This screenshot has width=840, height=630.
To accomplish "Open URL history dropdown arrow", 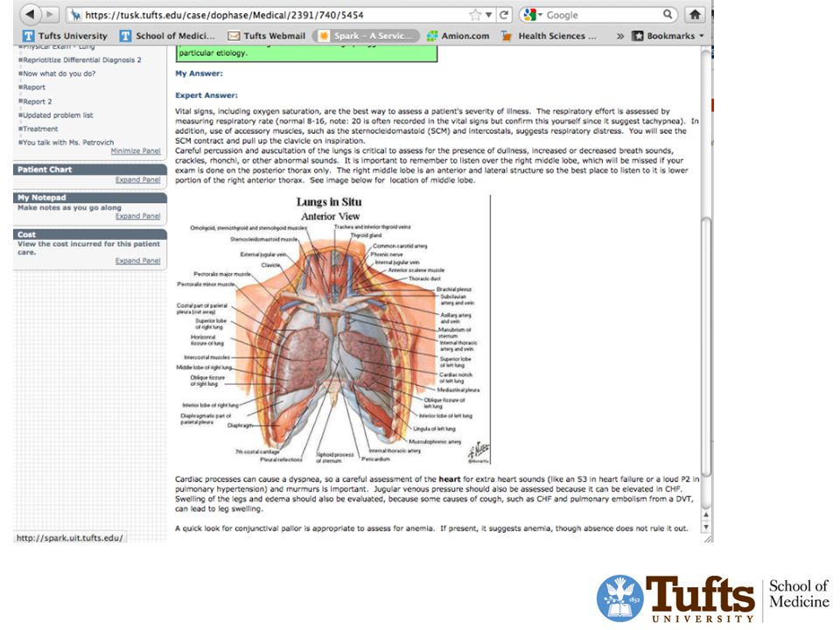I will pyautogui.click(x=488, y=15).
